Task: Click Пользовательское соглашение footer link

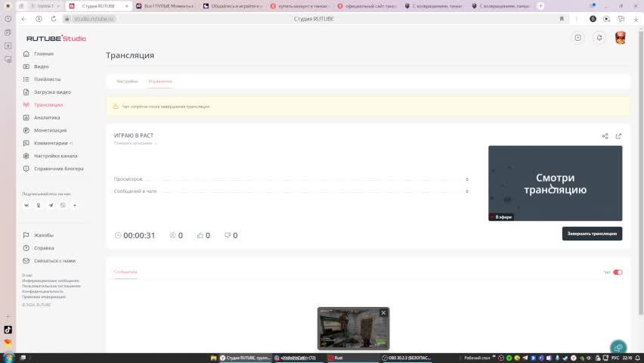Action: point(51,286)
